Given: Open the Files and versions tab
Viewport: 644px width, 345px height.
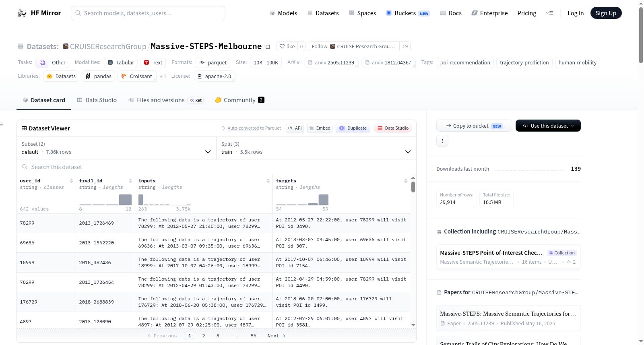Looking at the screenshot, I should (x=166, y=100).
